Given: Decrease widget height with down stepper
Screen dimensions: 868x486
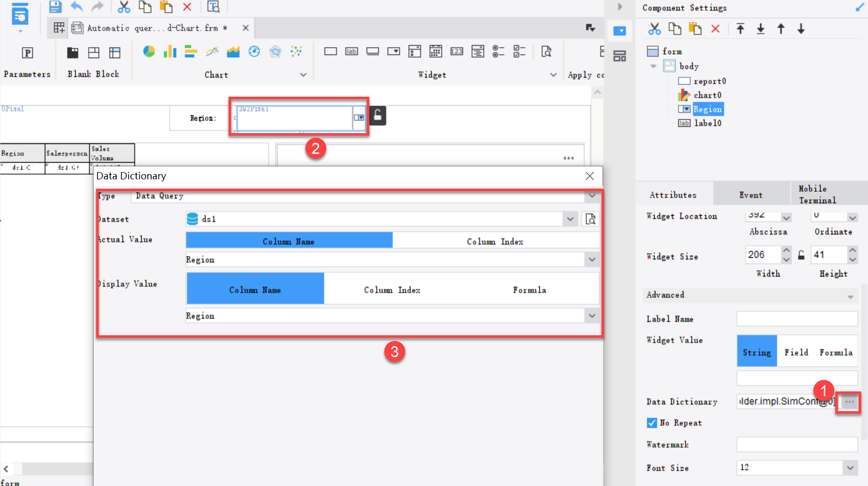Looking at the screenshot, I should click(x=852, y=259).
